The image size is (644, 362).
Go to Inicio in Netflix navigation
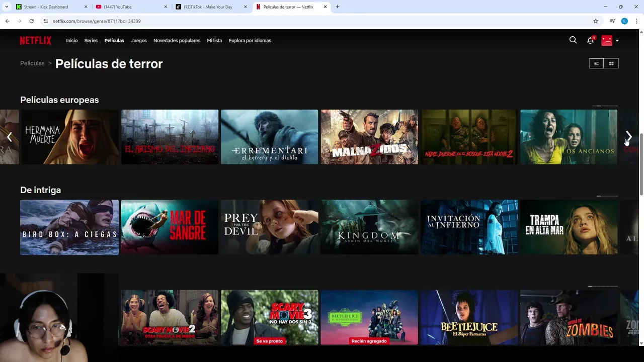coord(72,41)
